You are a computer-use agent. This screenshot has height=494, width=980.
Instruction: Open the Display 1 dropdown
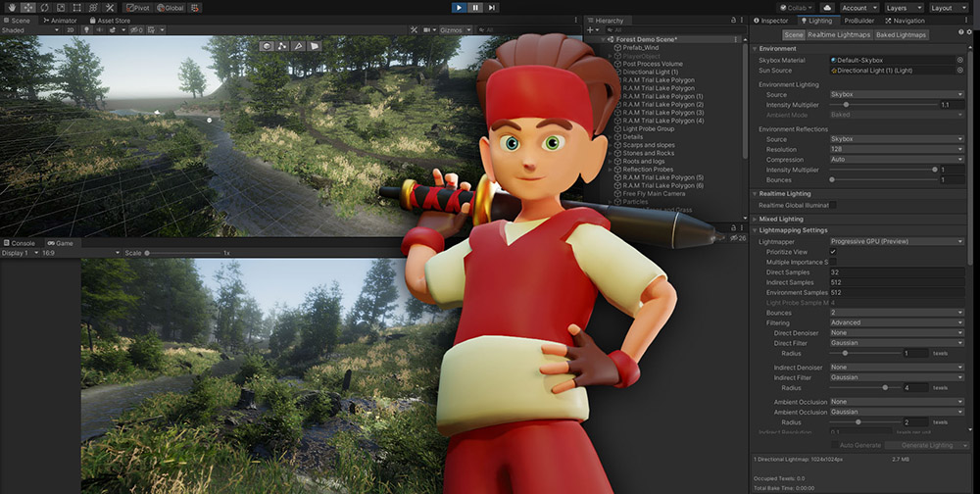tap(19, 253)
